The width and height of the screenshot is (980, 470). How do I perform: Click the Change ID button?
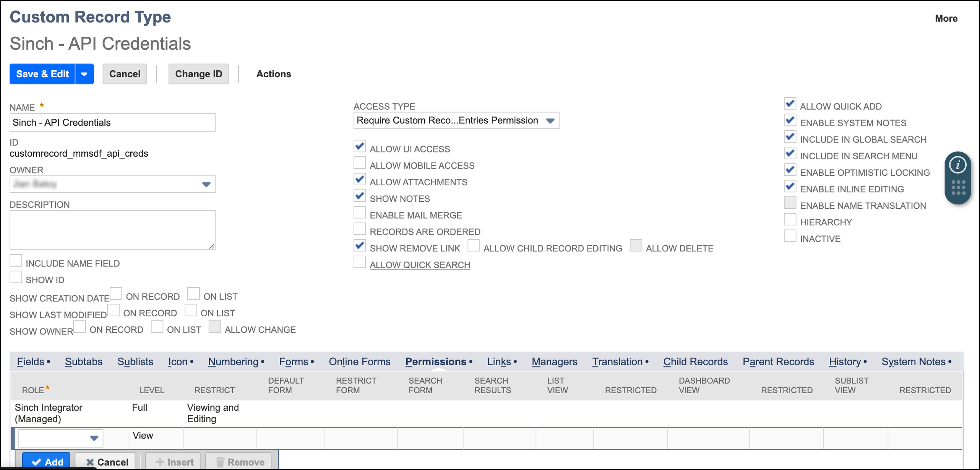pos(198,74)
